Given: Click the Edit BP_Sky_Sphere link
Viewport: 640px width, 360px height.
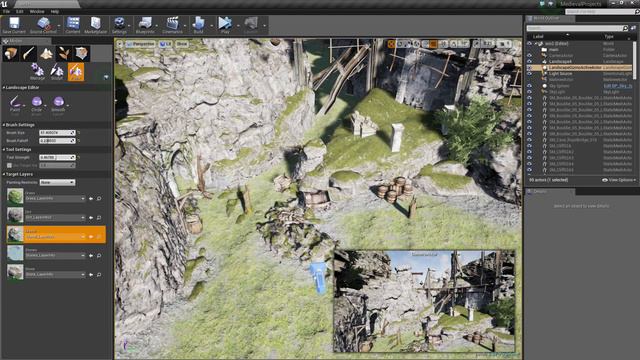Looking at the screenshot, I should tap(618, 86).
